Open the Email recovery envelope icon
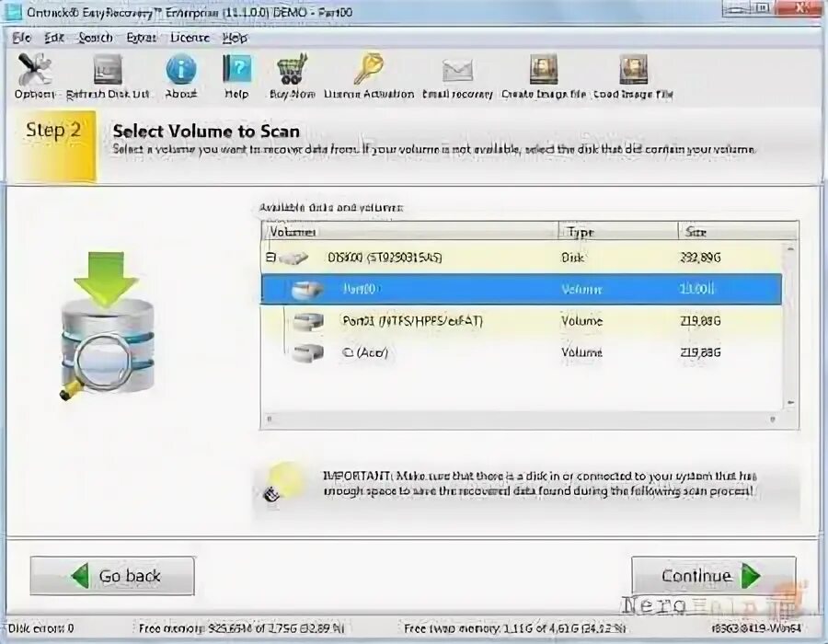Viewport: 828px width, 644px height. click(457, 71)
